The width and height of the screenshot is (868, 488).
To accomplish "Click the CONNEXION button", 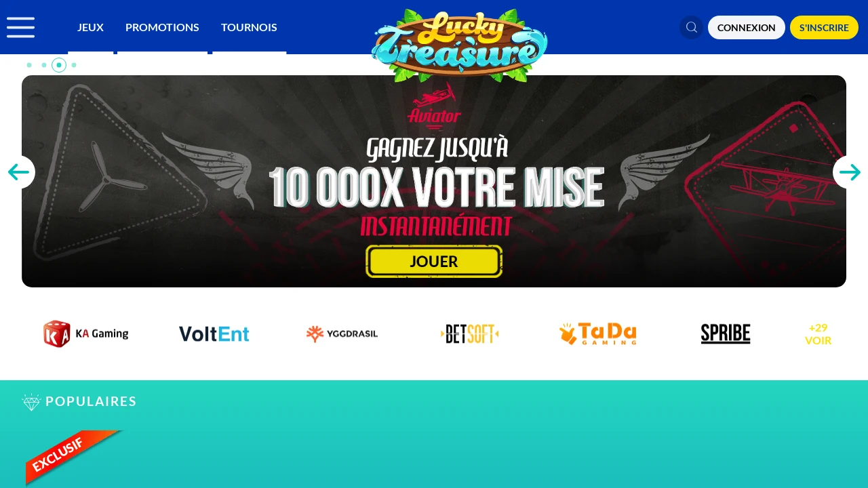I will coord(747,28).
